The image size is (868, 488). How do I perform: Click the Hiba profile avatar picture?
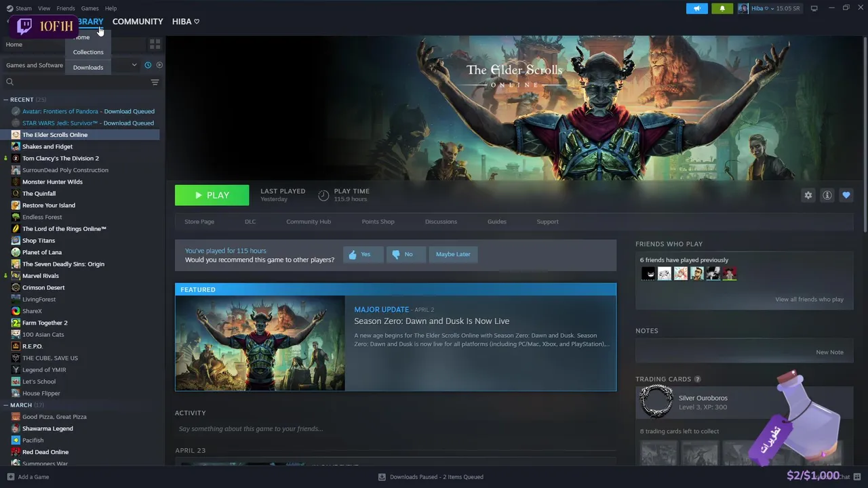743,8
